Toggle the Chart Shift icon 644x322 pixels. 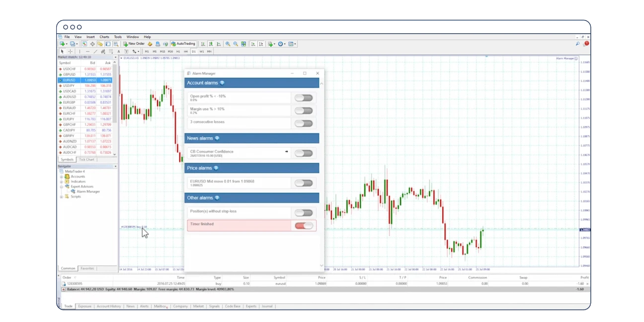[x=261, y=44]
